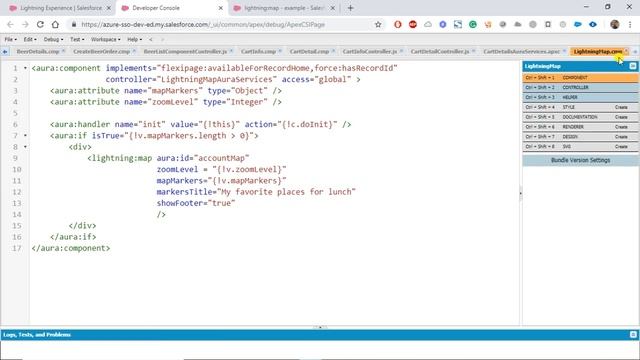Open CONTROLLER in the bundle panel

580,87
